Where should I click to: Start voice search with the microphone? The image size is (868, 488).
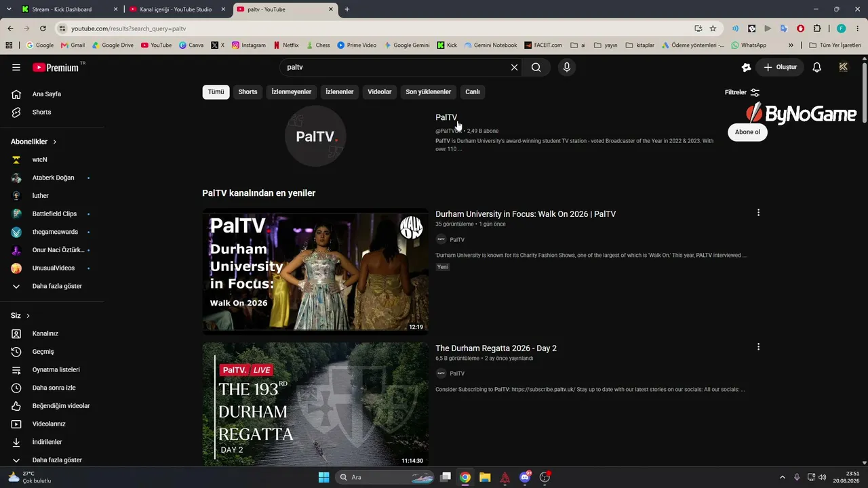click(x=567, y=67)
